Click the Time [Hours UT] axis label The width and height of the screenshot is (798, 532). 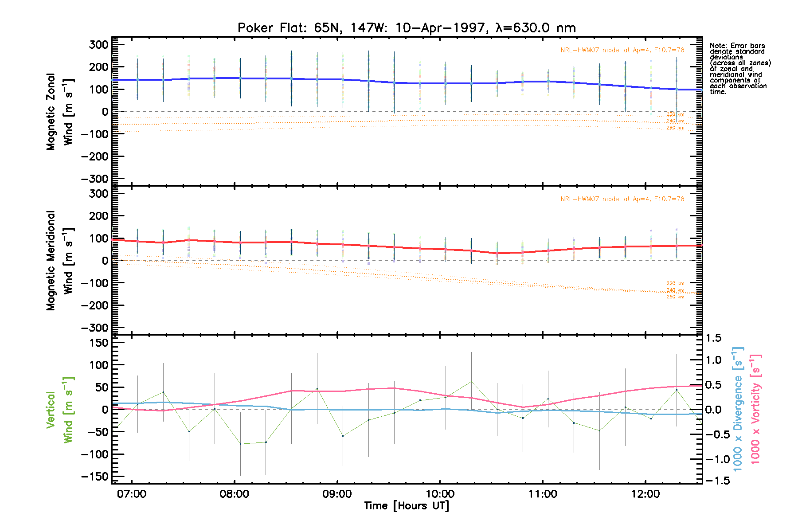pyautogui.click(x=407, y=506)
